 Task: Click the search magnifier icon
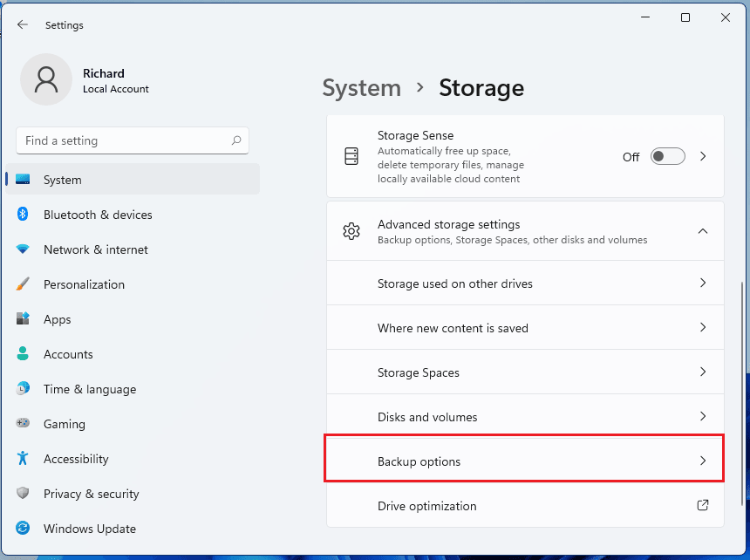(235, 140)
